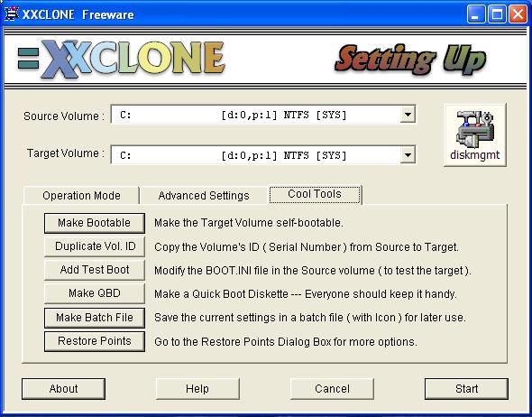Click the Help button
The image size is (532, 417).
point(197,389)
